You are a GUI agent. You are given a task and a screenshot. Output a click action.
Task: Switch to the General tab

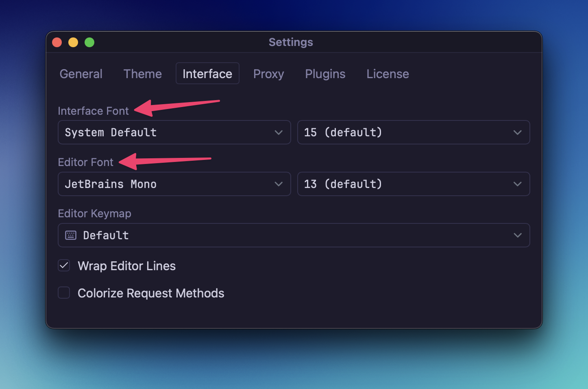coord(81,74)
